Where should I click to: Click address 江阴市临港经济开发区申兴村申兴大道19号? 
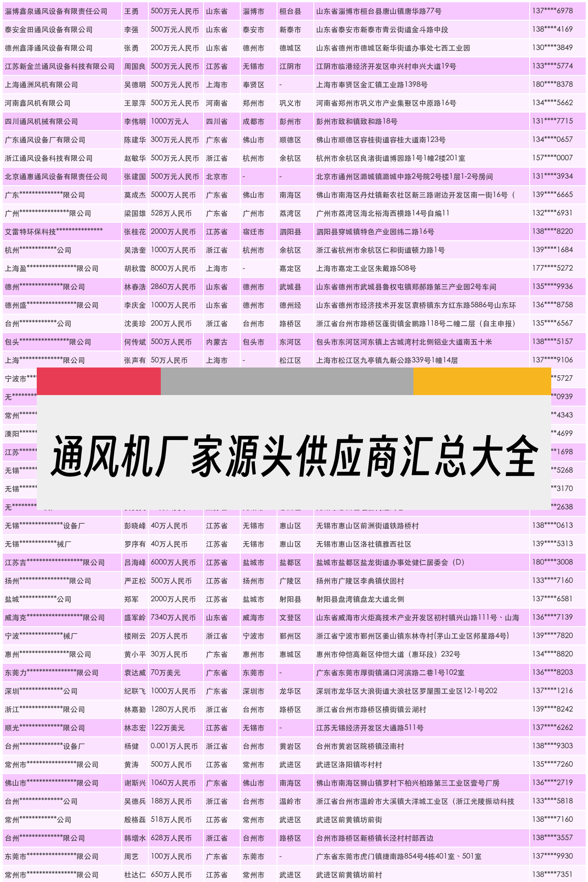[x=386, y=66]
